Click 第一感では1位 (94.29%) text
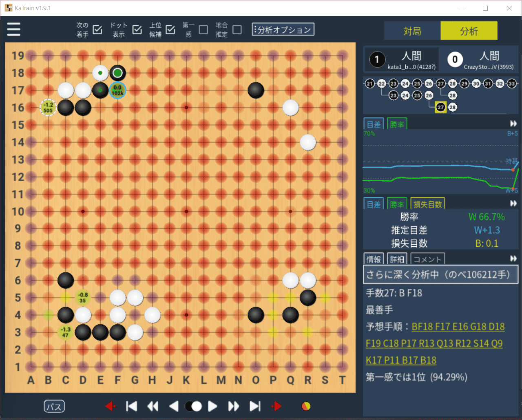522x420 pixels. [x=416, y=377]
